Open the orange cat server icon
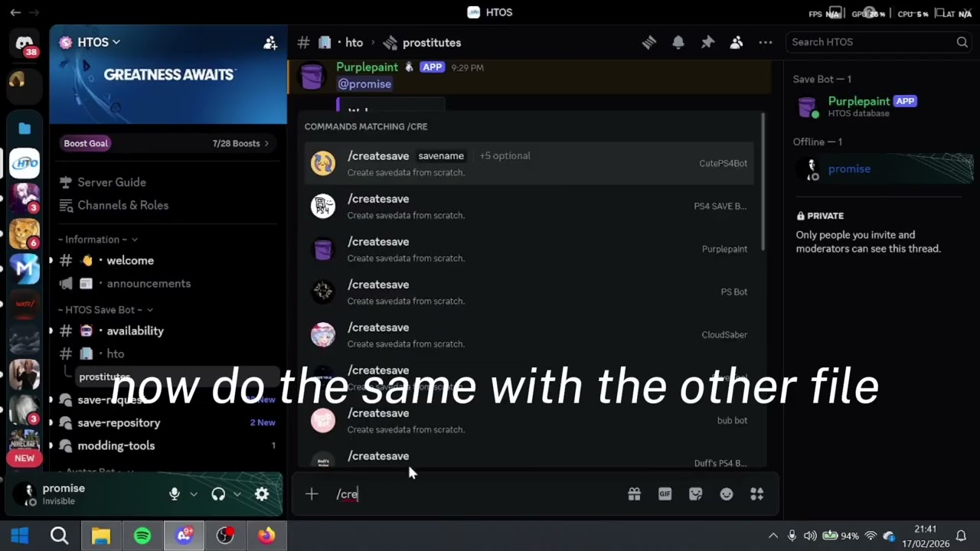Image resolution: width=980 pixels, height=551 pixels. (x=24, y=233)
